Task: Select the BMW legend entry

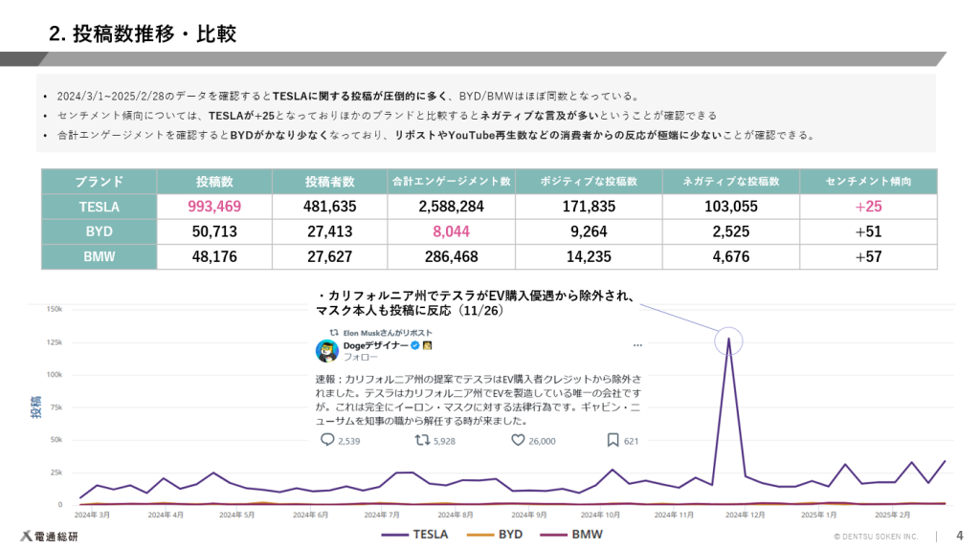Action: pyautogui.click(x=571, y=534)
